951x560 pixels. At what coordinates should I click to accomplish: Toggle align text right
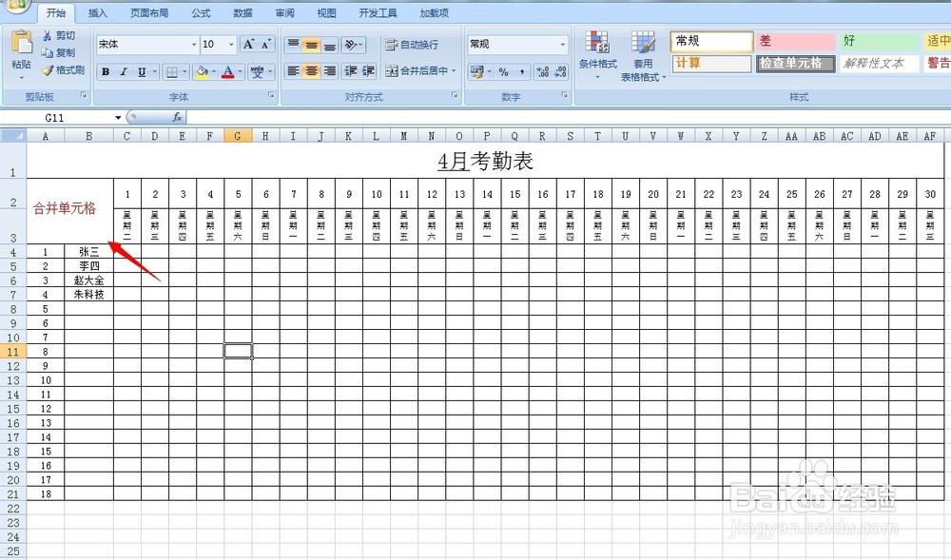point(329,71)
